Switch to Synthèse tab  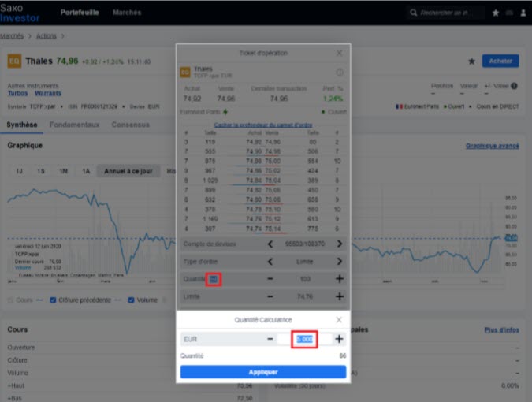click(x=22, y=125)
